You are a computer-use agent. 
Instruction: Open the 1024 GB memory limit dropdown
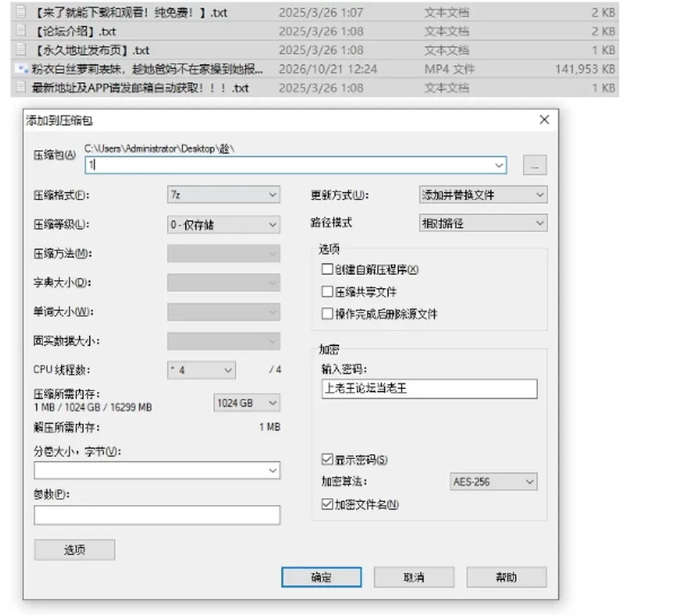point(246,403)
